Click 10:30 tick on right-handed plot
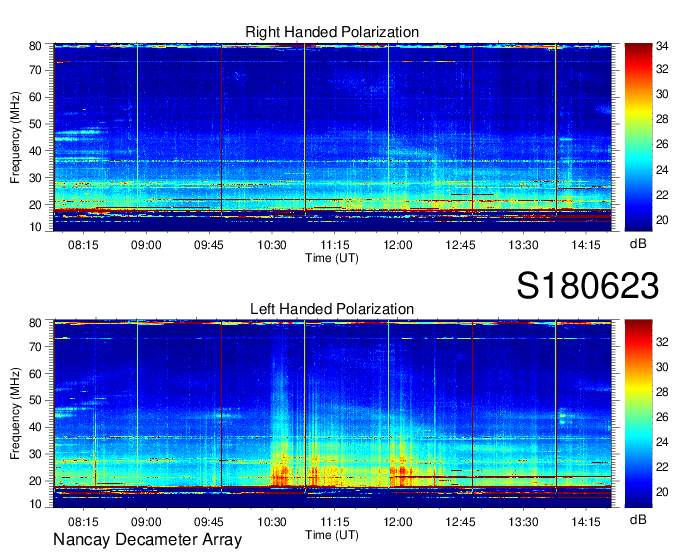 tap(272, 245)
